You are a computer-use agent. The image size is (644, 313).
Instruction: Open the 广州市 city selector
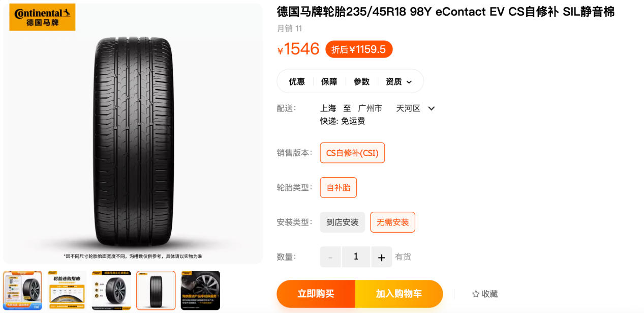(x=370, y=108)
